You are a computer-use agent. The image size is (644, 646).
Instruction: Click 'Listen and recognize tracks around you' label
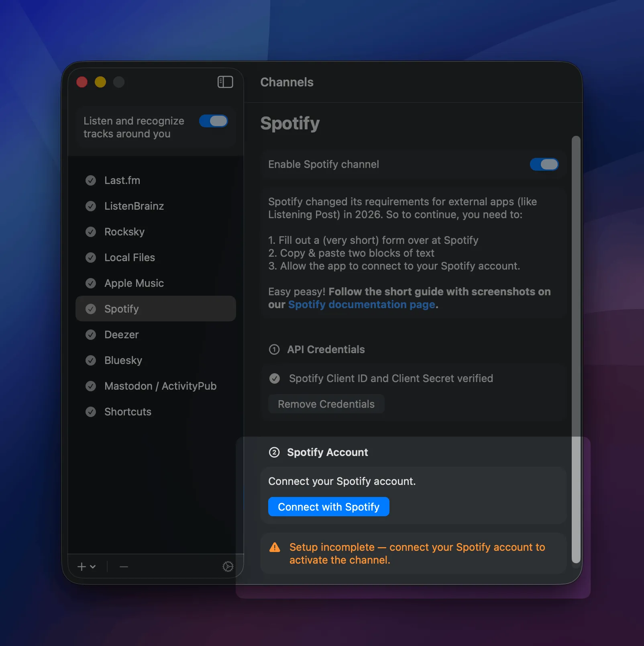[x=134, y=127]
